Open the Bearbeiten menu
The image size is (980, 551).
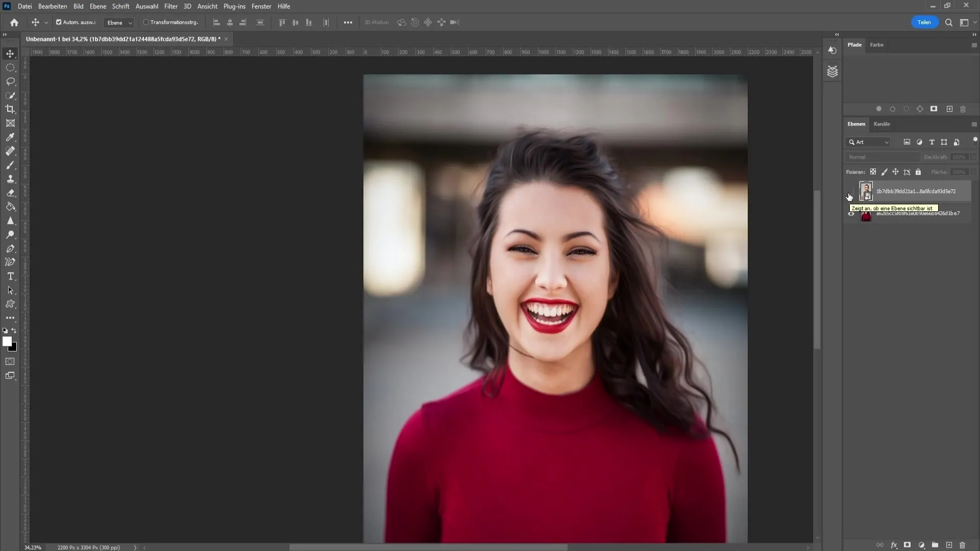[53, 7]
